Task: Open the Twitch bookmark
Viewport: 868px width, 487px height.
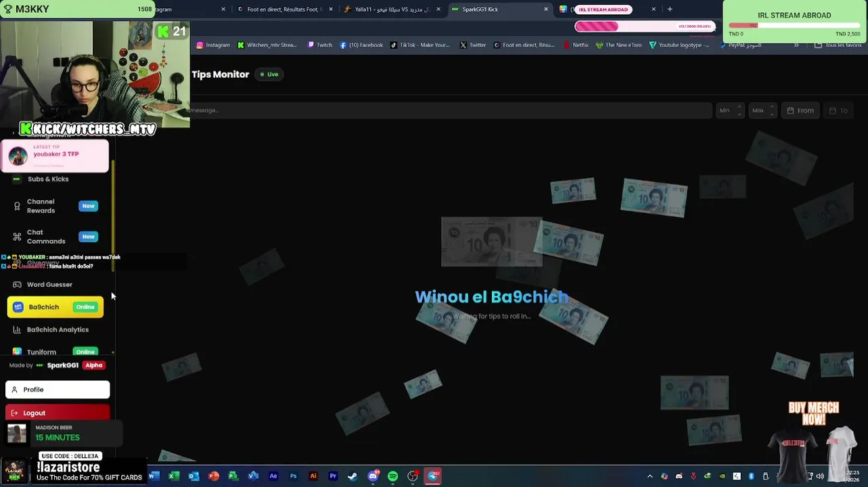Action: [319, 45]
